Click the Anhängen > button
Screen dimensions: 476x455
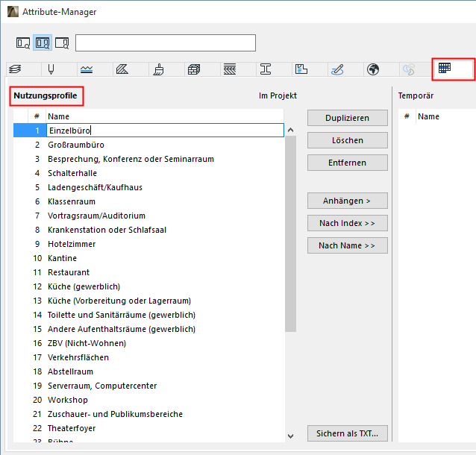point(347,201)
